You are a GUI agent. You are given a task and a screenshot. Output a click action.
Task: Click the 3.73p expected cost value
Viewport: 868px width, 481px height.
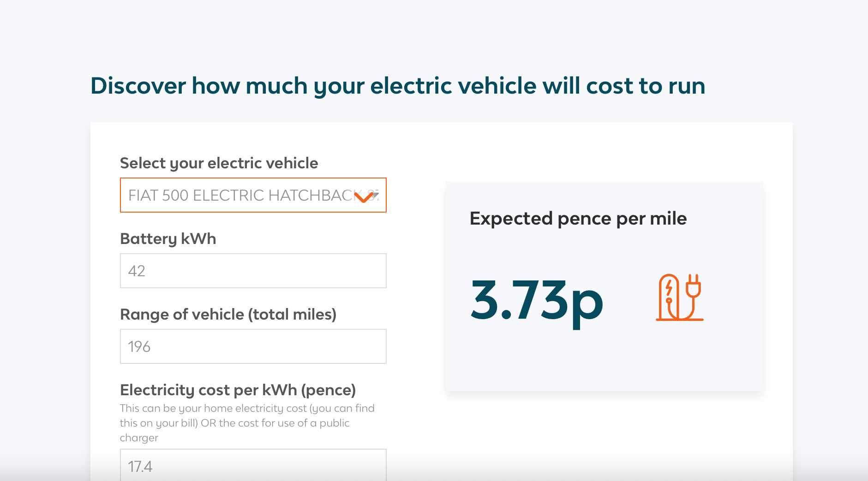click(x=537, y=302)
